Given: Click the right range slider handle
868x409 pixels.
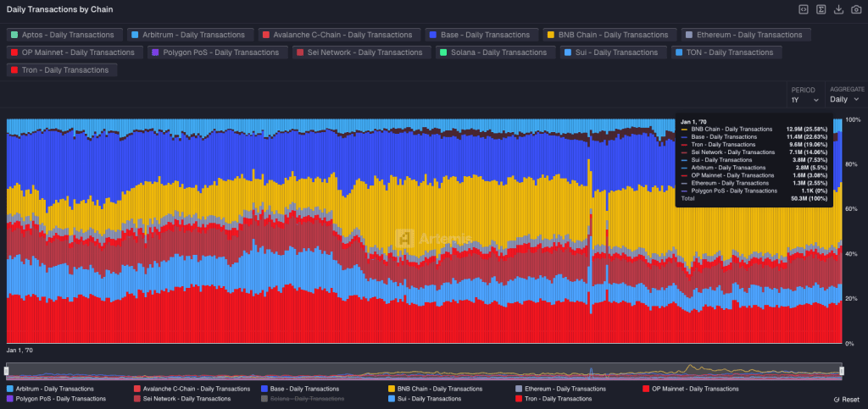Looking at the screenshot, I should coord(842,371).
